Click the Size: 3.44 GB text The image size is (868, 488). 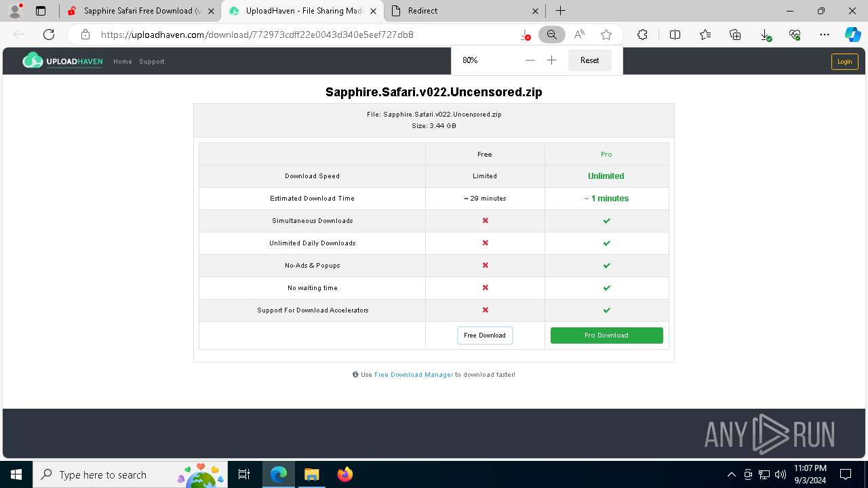(x=434, y=126)
